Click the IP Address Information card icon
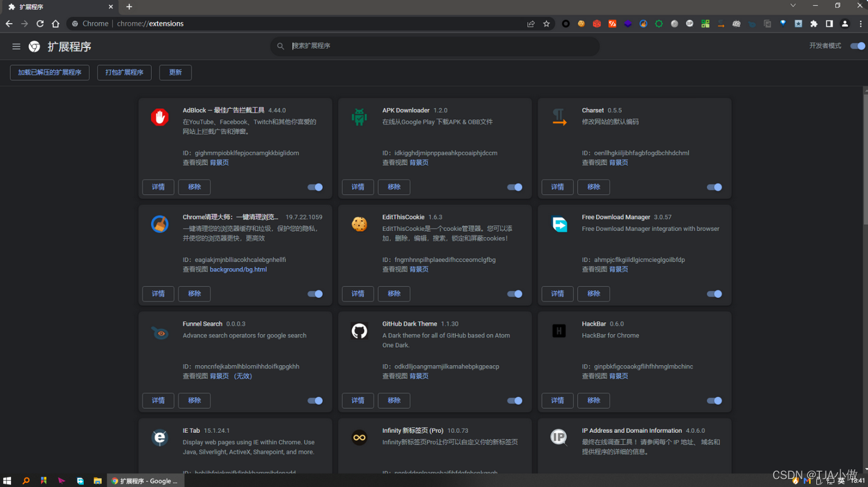This screenshot has width=868, height=487. tap(559, 438)
